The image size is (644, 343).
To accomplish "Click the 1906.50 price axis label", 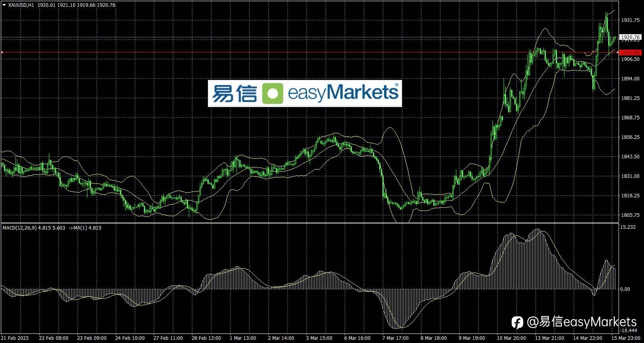I will [x=630, y=59].
